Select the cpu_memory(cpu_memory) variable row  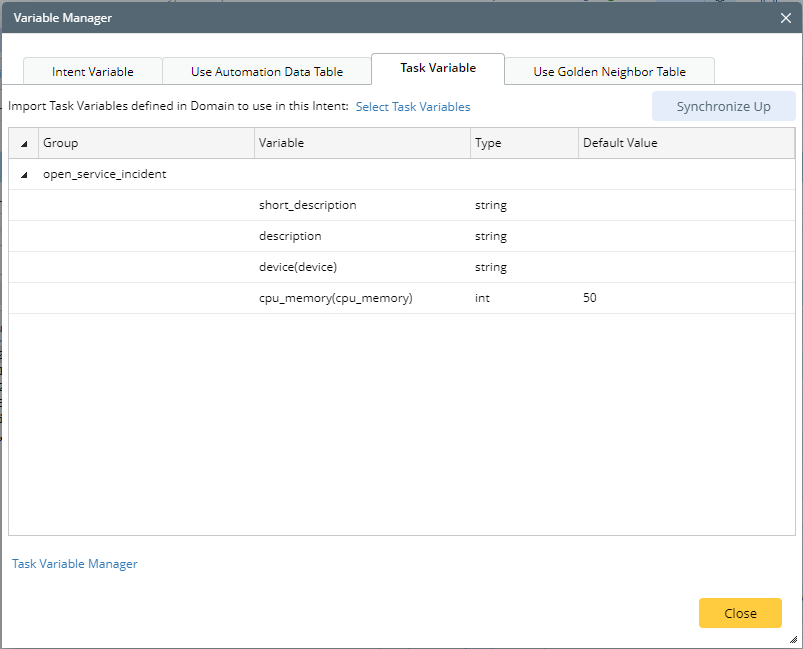pyautogui.click(x=335, y=298)
